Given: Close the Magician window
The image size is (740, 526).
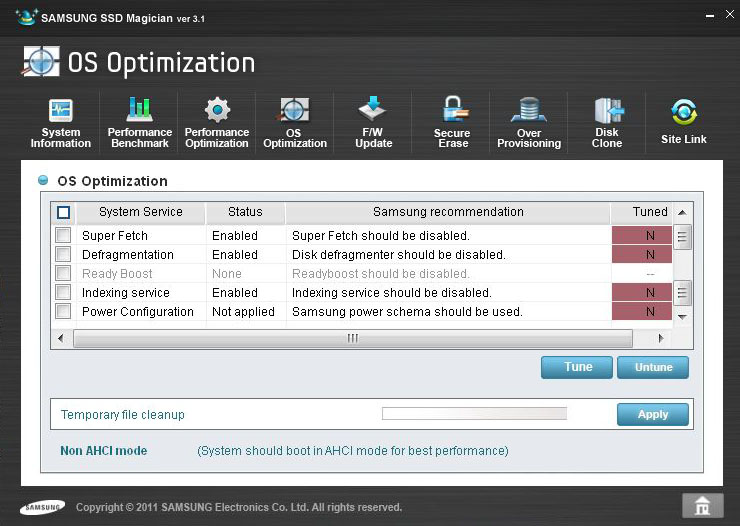Looking at the screenshot, I should coord(730,15).
